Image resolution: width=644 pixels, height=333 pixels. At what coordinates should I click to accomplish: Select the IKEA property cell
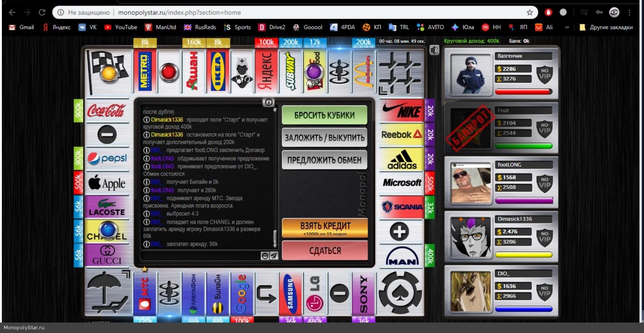coord(218,72)
